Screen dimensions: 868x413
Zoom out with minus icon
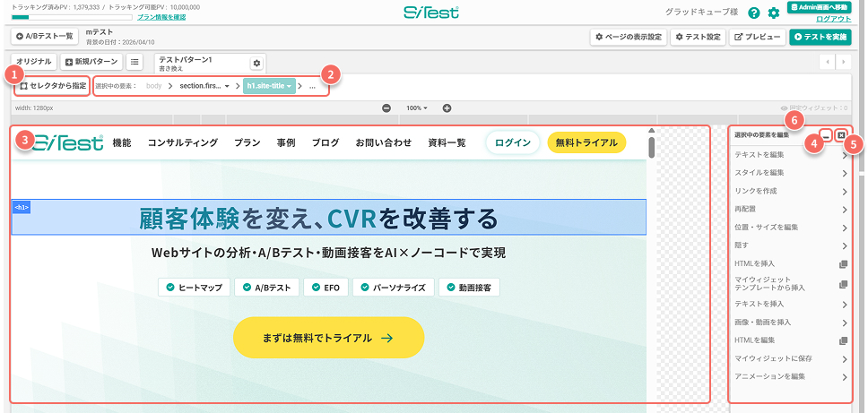click(387, 108)
